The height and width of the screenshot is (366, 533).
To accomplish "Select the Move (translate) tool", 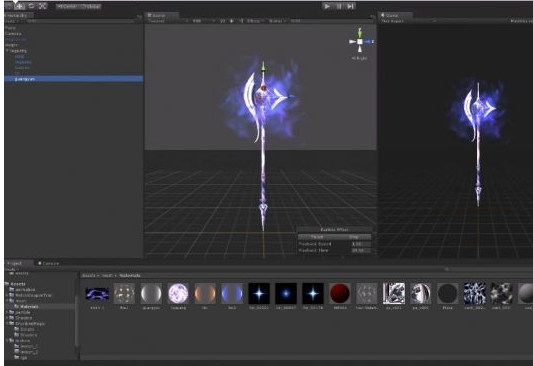I will 19,6.
